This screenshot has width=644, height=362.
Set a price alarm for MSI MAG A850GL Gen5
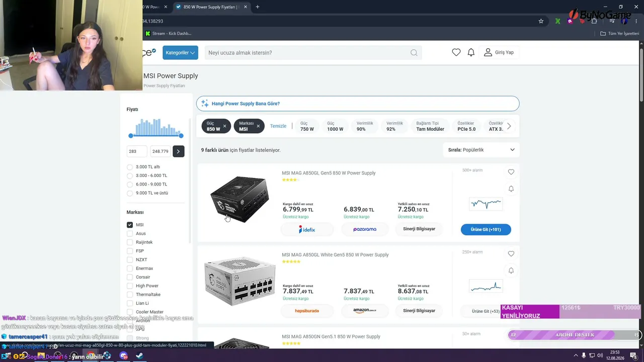pos(511,189)
